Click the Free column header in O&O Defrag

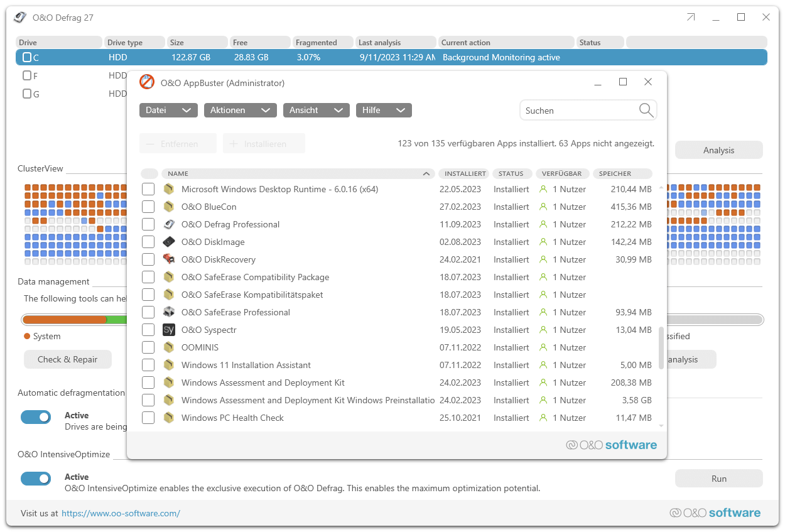click(x=260, y=42)
